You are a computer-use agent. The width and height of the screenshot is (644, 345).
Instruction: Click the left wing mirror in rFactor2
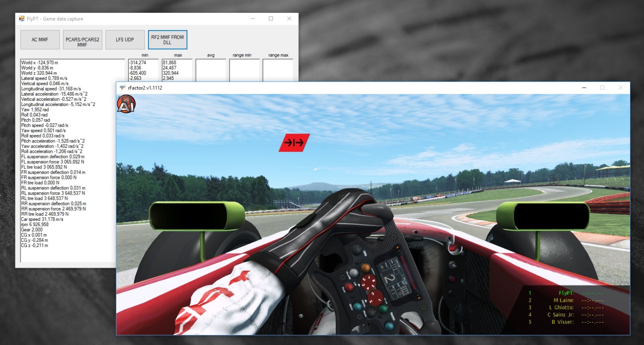click(197, 216)
